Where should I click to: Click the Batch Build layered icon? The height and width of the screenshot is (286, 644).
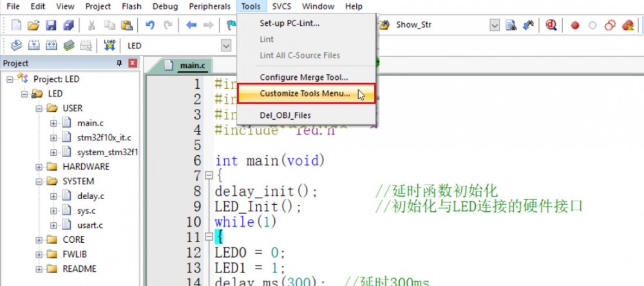coord(69,45)
